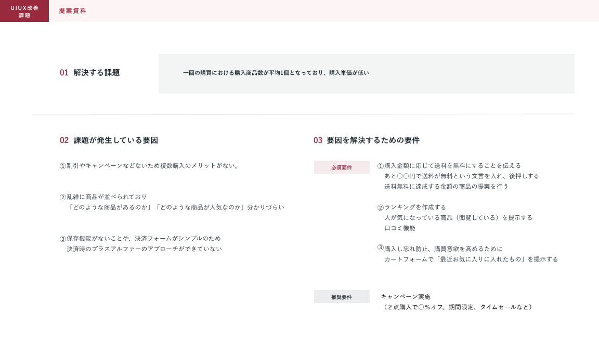Click the 推奨要件 gray label
Screen dimensions: 599x364
(342, 297)
